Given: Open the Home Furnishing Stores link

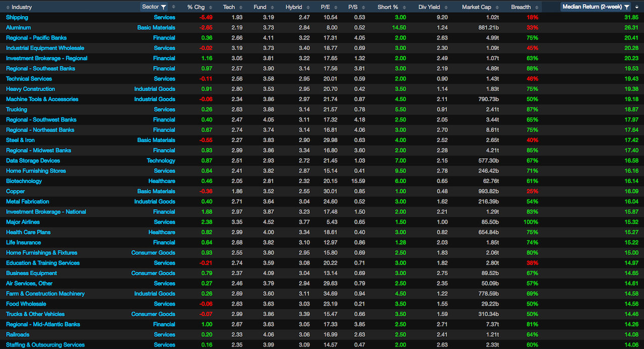Looking at the screenshot, I should pos(36,170).
